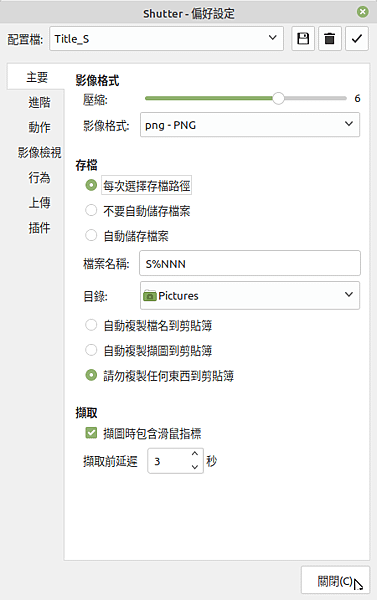Click the Pictures folder icon in directory selector
This screenshot has height=600, width=377.
[150, 296]
